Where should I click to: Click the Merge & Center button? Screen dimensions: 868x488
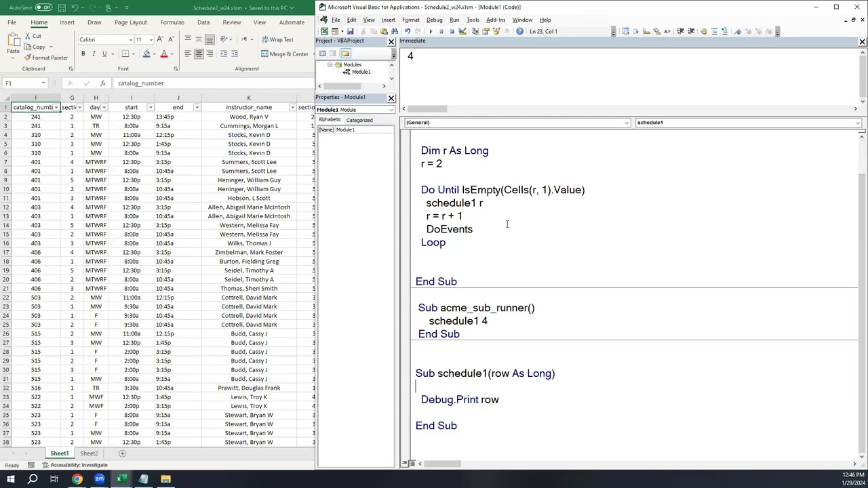click(285, 54)
